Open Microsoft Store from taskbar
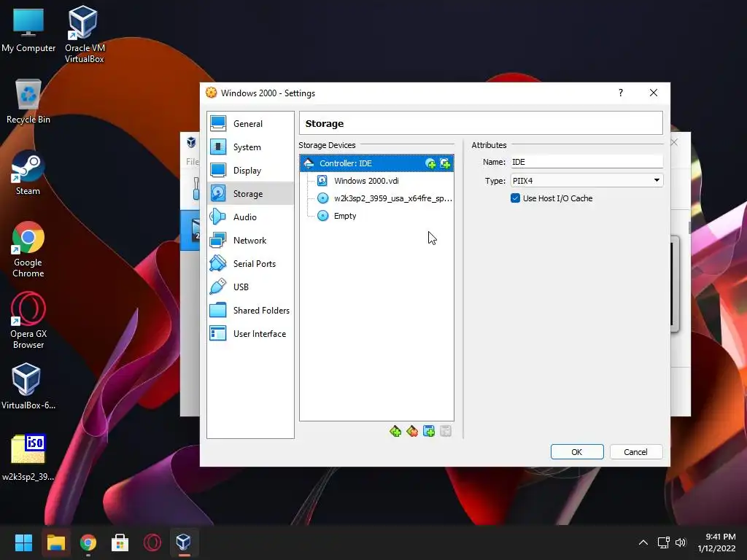The image size is (747, 560). click(120, 542)
